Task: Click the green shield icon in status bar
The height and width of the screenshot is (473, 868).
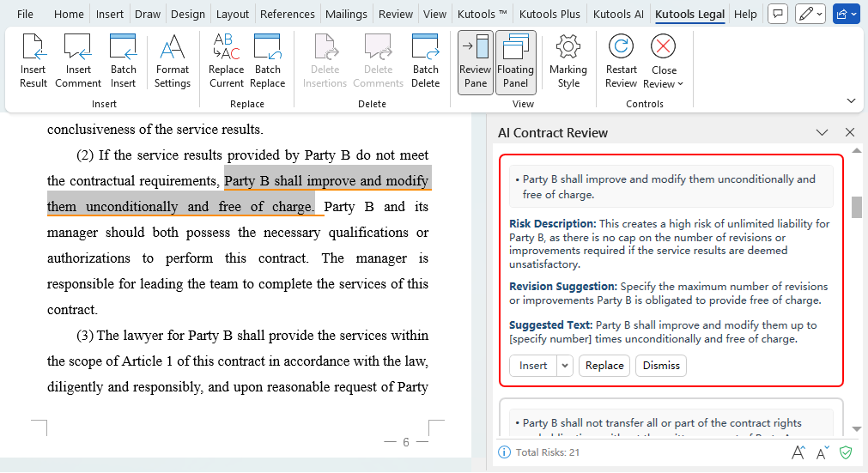Action: tap(846, 452)
